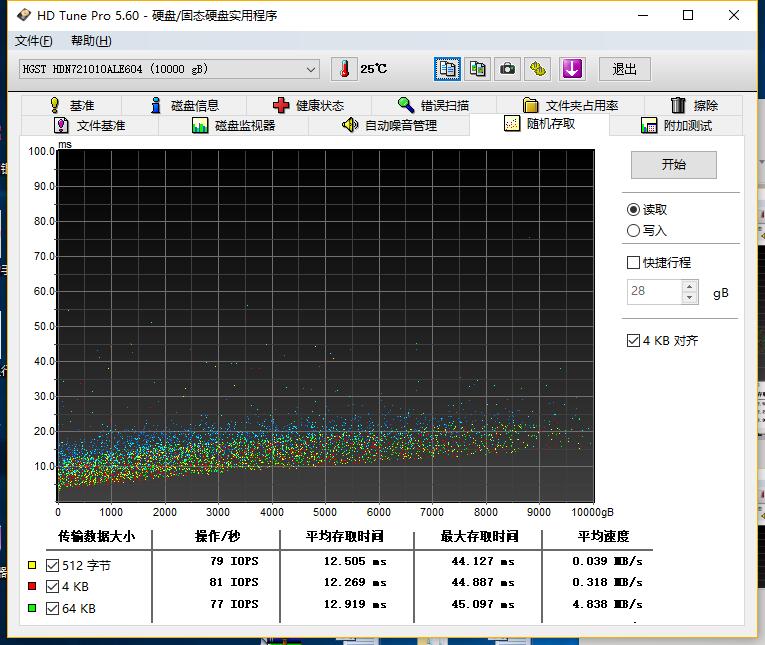765x645 pixels.
Task: Click the yellow 512 字节 color swatch
Action: point(32,565)
